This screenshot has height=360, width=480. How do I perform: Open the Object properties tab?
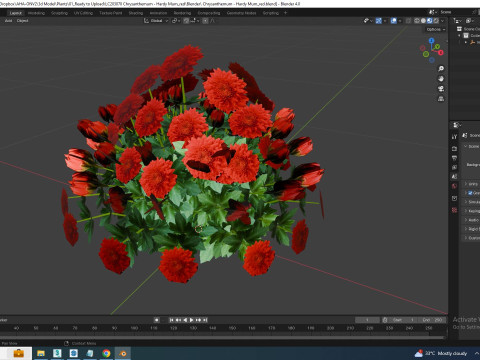[x=454, y=198]
